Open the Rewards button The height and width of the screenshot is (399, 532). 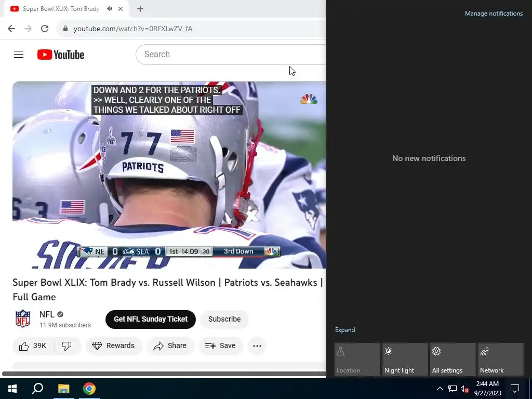[x=114, y=345]
